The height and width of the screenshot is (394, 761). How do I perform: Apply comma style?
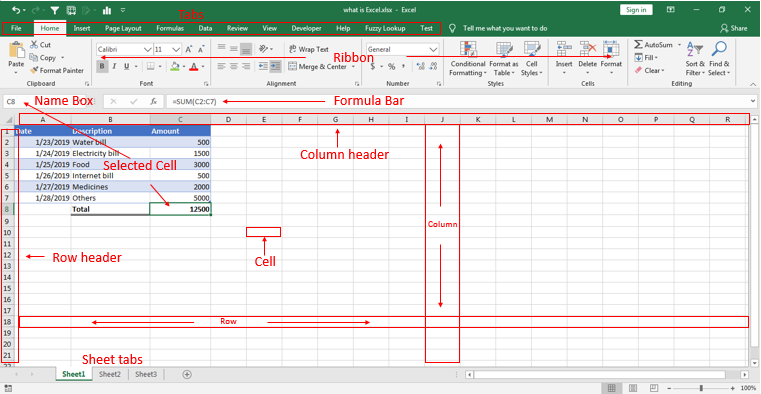pyautogui.click(x=403, y=66)
